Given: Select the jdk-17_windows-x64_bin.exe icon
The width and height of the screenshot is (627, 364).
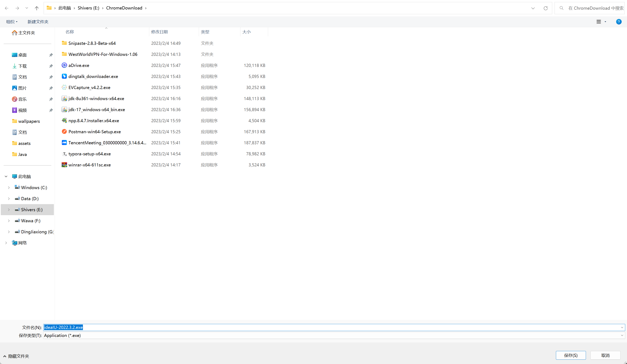Looking at the screenshot, I should pos(64,110).
